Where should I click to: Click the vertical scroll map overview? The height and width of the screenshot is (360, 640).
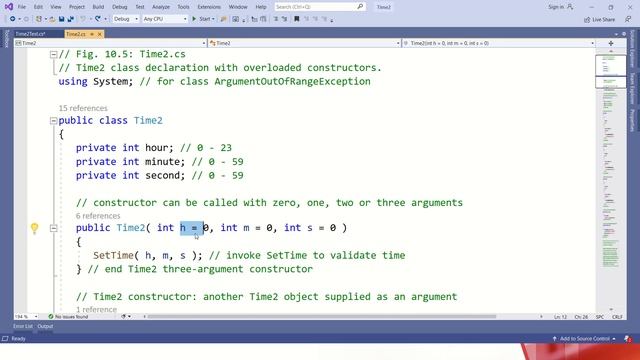[610, 180]
